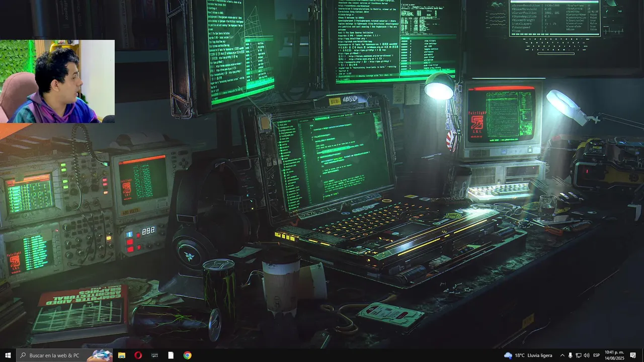This screenshot has width=644, height=362.
Task: Open the dark app icon beside Opera
Action: 155,355
